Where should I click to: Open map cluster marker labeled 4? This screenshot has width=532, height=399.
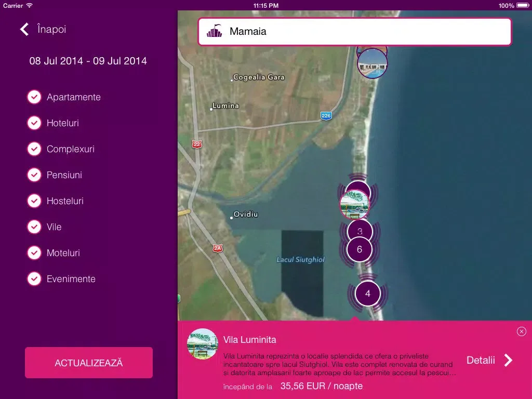(x=368, y=294)
